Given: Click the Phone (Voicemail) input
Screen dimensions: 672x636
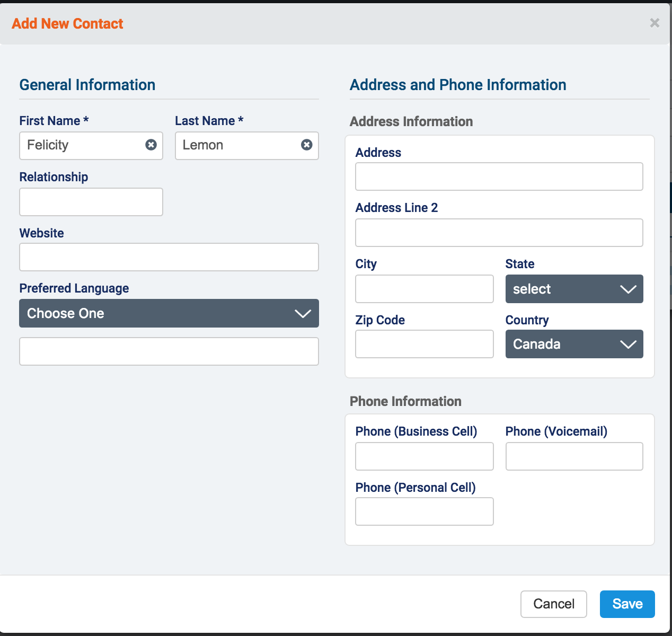Looking at the screenshot, I should pyautogui.click(x=574, y=456).
